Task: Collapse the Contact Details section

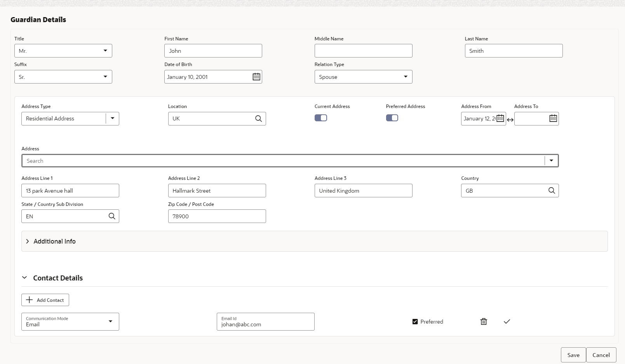Action: (x=24, y=278)
